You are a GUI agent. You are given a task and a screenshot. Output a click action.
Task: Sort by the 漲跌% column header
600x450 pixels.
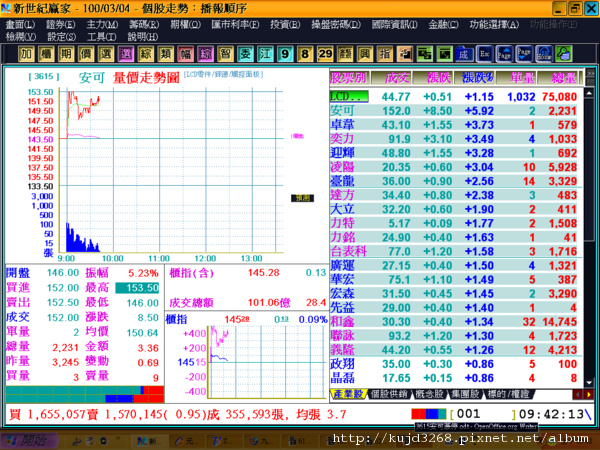[475, 78]
